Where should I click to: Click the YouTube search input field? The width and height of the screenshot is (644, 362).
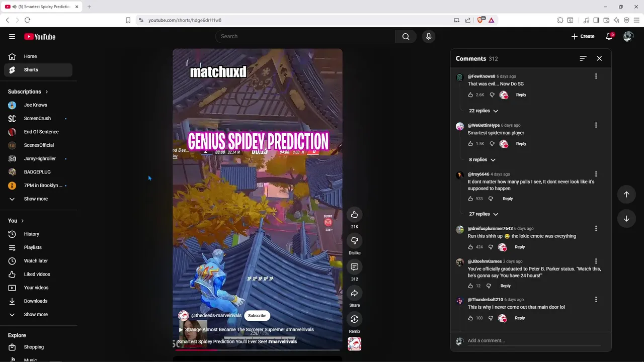point(305,36)
